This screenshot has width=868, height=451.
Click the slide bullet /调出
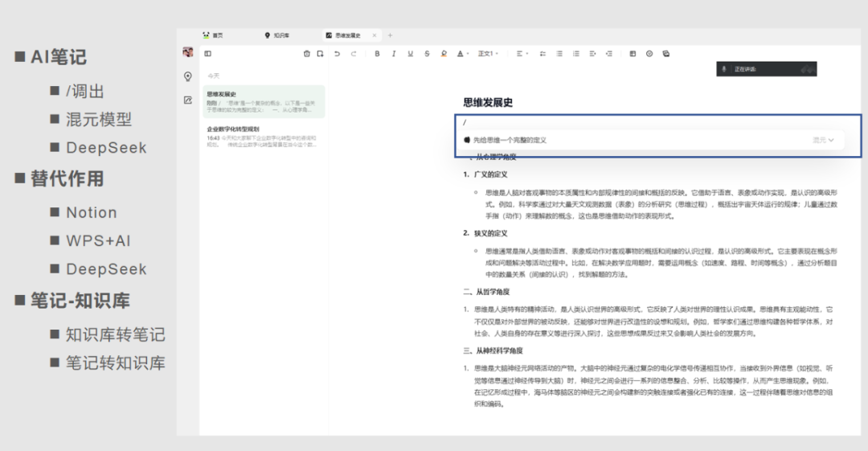(x=84, y=92)
